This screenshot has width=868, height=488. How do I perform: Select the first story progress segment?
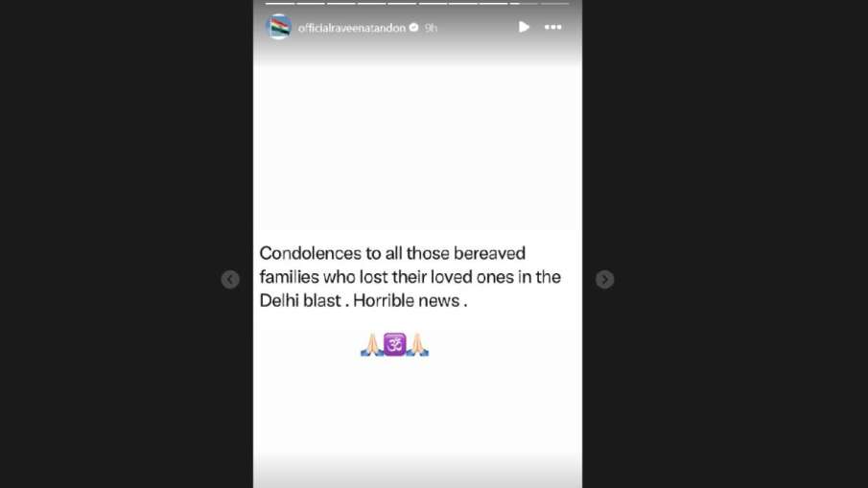279,3
